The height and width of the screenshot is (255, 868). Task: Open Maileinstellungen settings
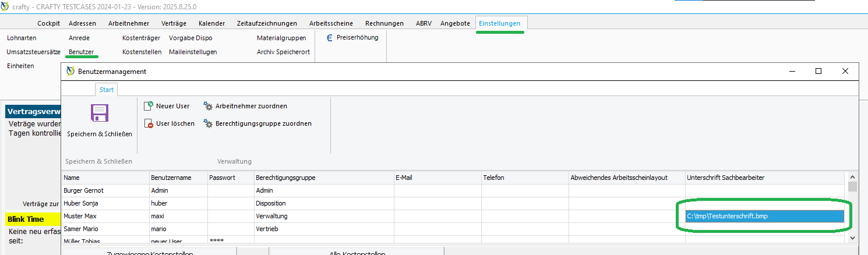193,52
